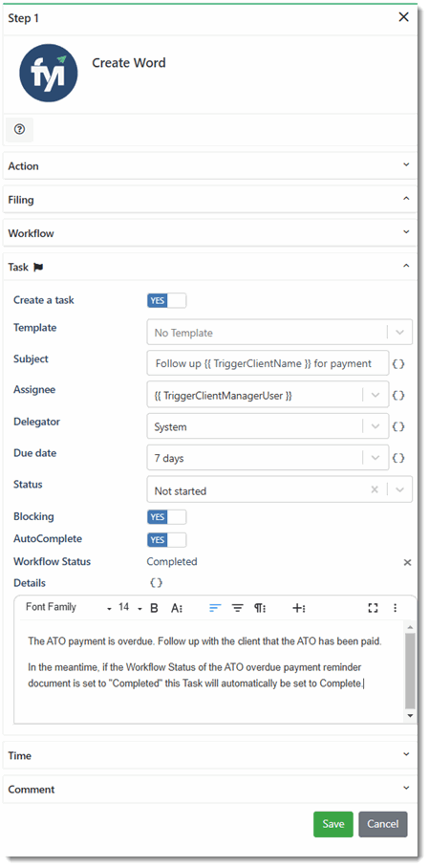The width and height of the screenshot is (429, 868).
Task: Toggle the Blocking switch
Action: 166,517
